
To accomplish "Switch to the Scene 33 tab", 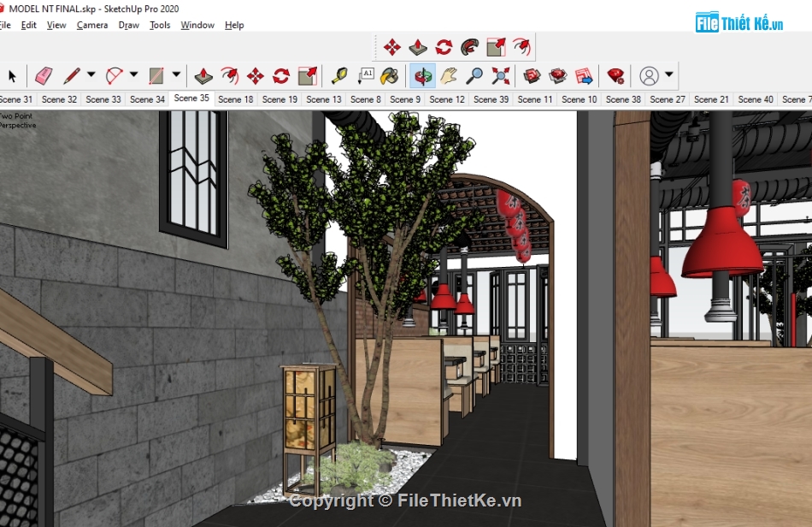I will coord(103,99).
